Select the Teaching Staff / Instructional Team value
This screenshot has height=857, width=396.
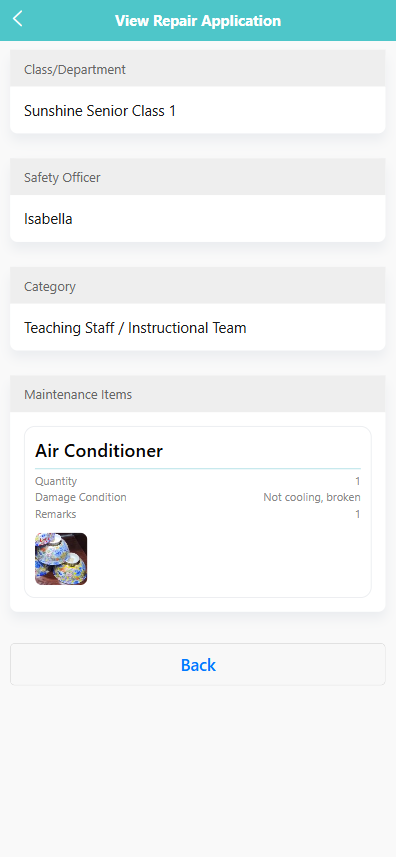click(x=135, y=328)
